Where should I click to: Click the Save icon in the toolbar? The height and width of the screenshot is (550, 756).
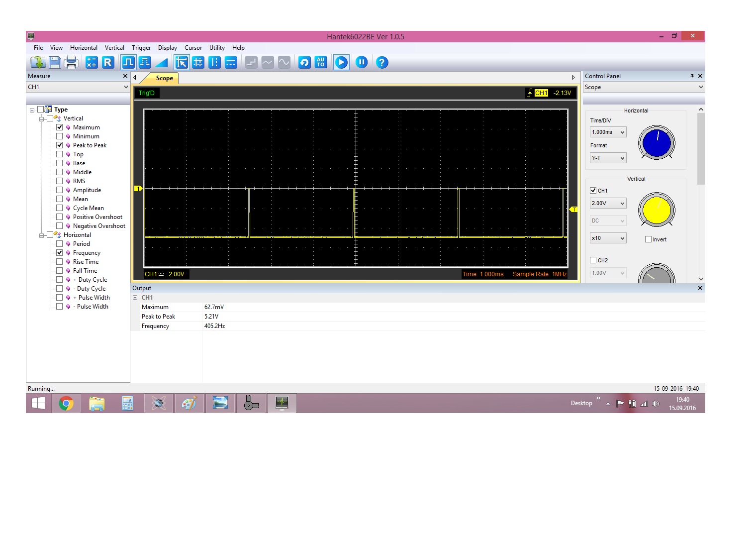coord(55,62)
